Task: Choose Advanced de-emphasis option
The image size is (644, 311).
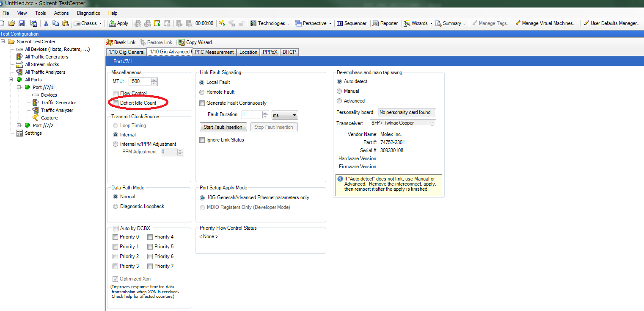Action: click(339, 101)
